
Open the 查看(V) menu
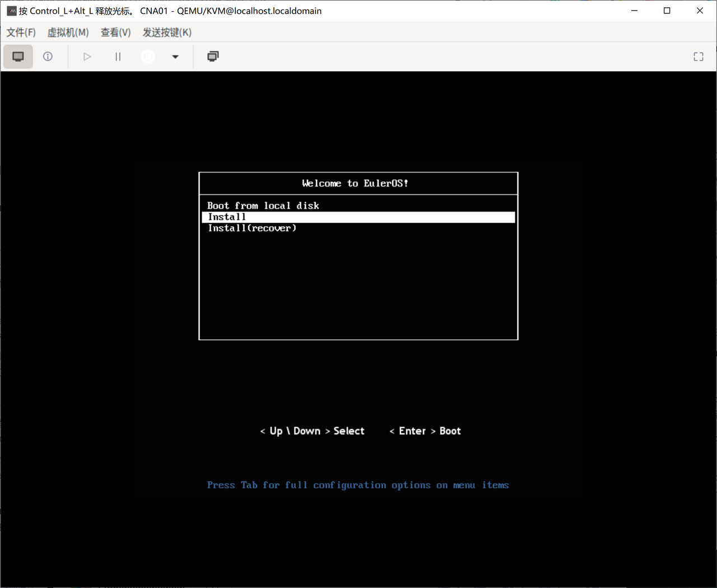[x=115, y=32]
